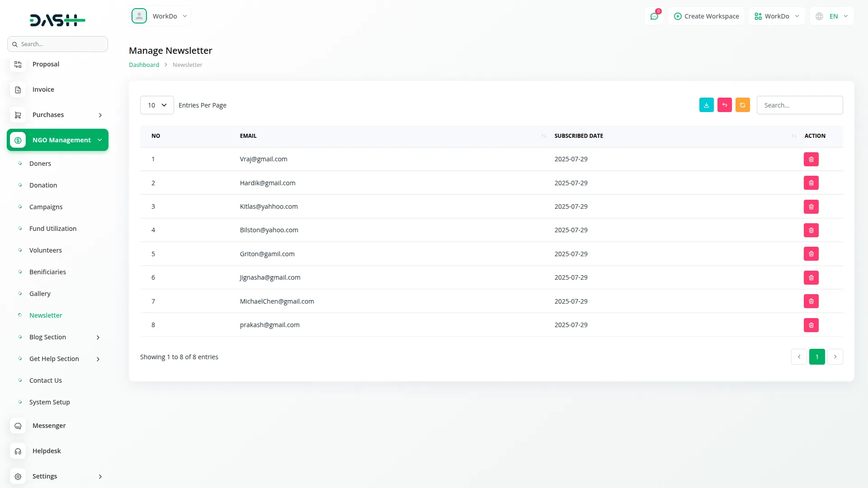The width and height of the screenshot is (868, 488).
Task: Click the cyan download export icon
Action: pyautogui.click(x=706, y=105)
